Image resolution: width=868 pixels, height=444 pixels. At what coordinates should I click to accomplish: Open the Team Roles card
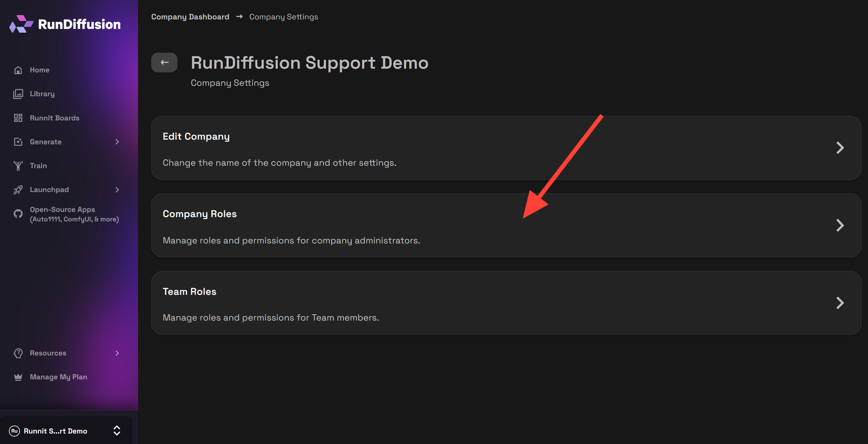point(505,303)
